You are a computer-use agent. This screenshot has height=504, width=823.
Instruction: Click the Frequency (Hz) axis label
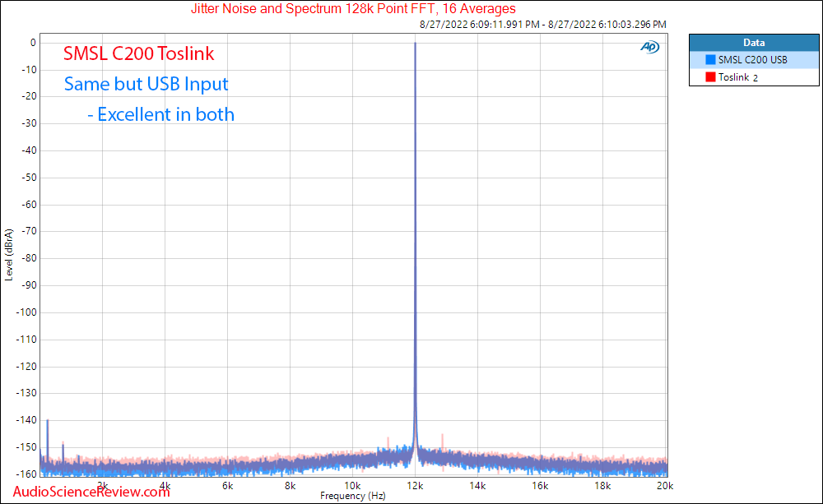tap(353, 496)
